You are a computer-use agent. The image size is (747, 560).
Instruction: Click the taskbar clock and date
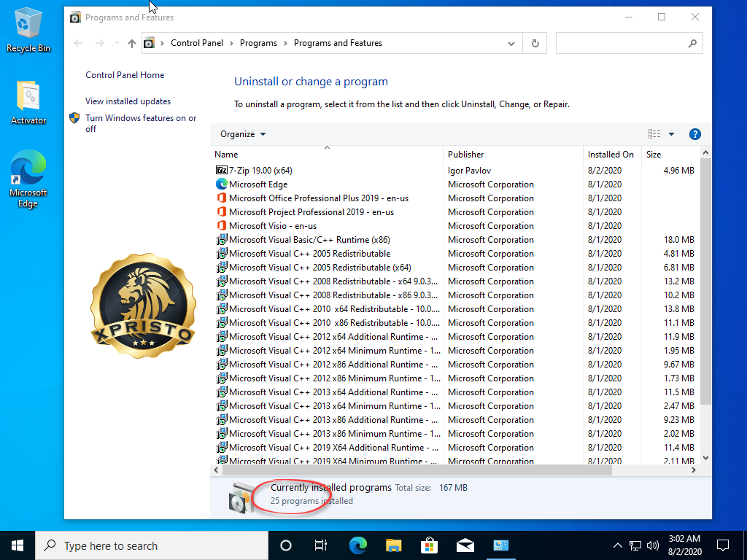click(684, 545)
